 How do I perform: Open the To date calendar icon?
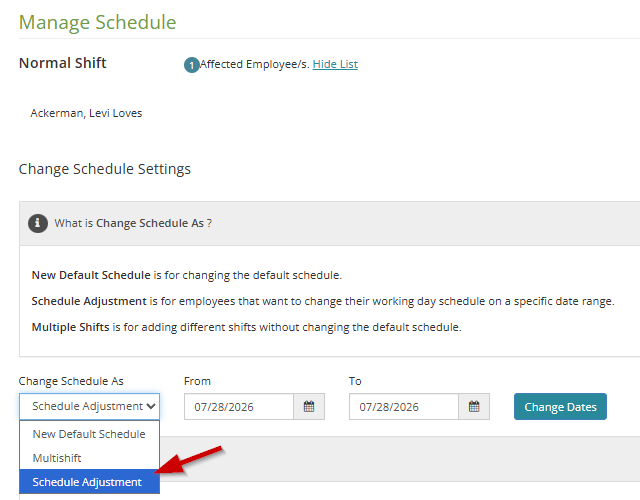[x=474, y=407]
